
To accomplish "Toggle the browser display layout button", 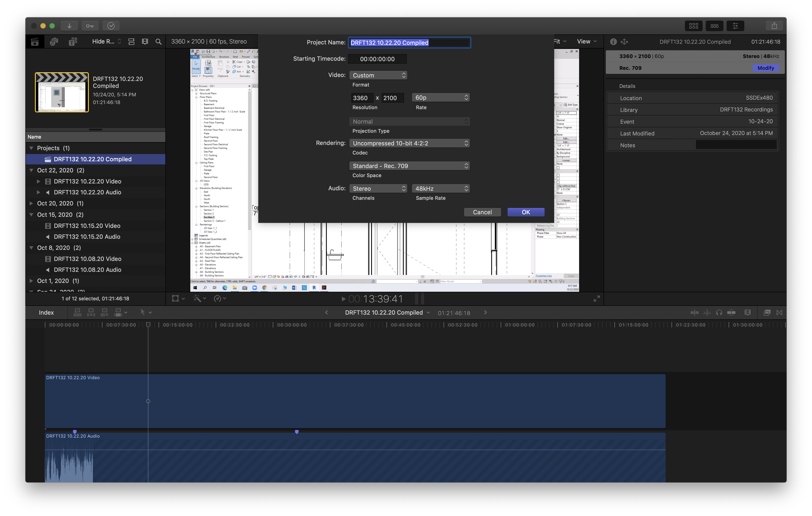I will tap(693, 26).
